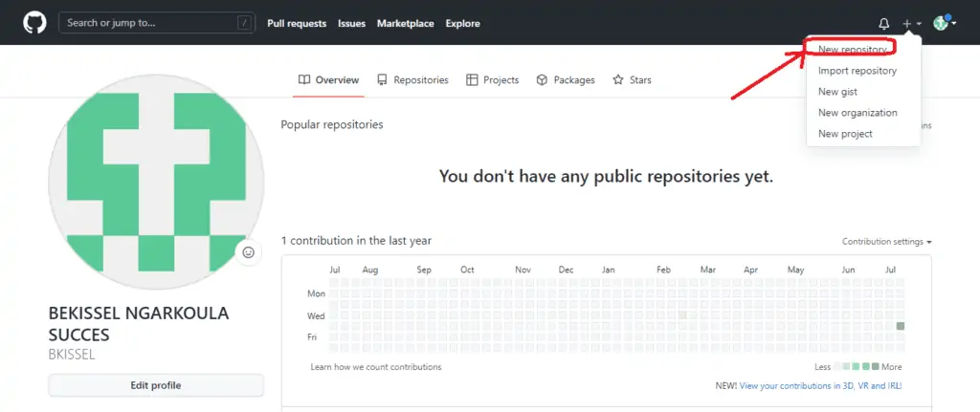Open the user avatar menu
This screenshot has width=980, height=412.
click(945, 23)
